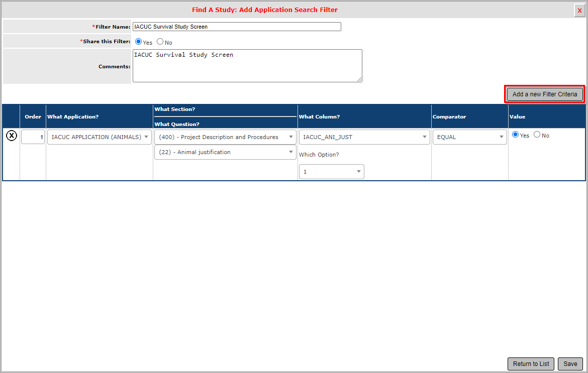Click the Value column header

pyautogui.click(x=517, y=117)
